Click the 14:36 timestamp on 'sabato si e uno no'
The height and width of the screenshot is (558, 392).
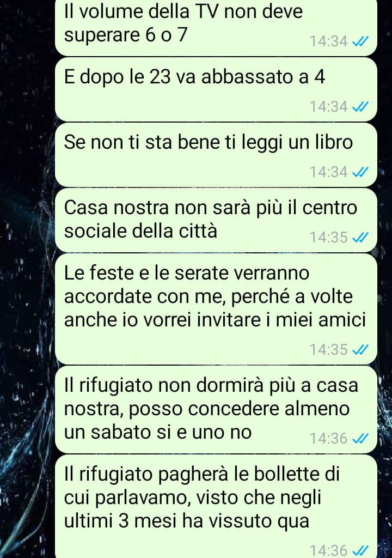328,439
